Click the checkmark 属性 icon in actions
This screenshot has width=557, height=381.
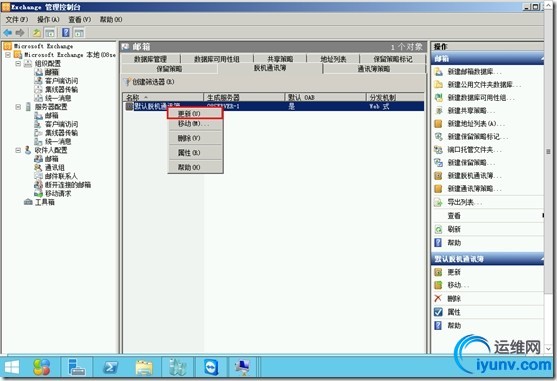[438, 312]
